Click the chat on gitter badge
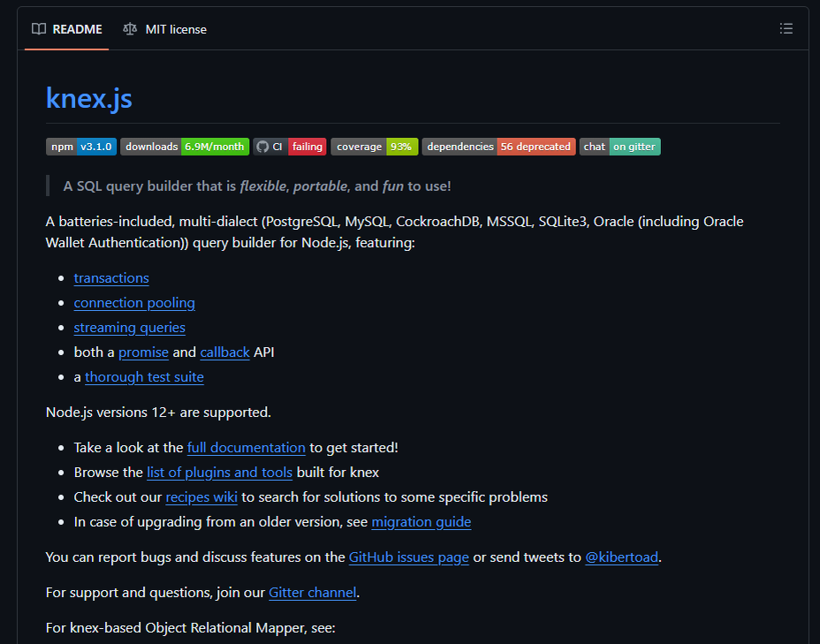This screenshot has height=644, width=820. click(x=619, y=147)
